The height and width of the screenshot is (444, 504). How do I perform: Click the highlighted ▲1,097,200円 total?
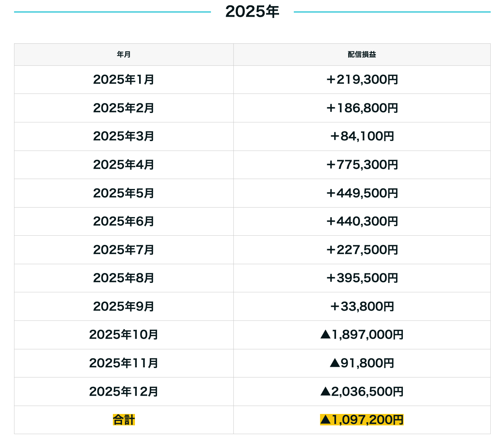click(x=362, y=420)
